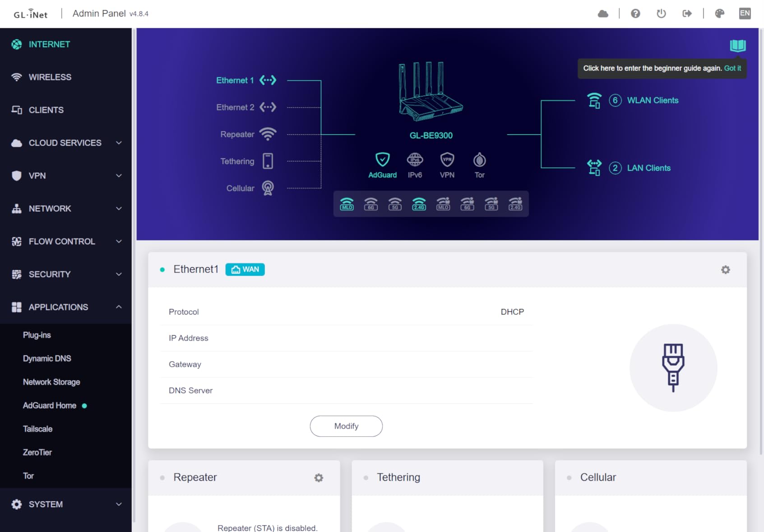Click the AdGuard shield icon in diagram
The image size is (764, 532).
382,160
